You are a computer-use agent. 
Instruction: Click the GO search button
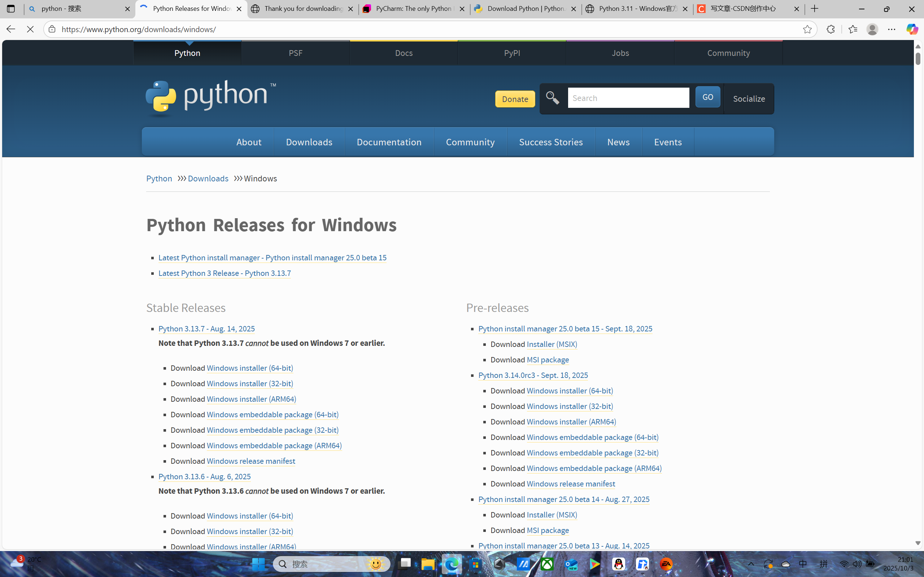click(707, 97)
